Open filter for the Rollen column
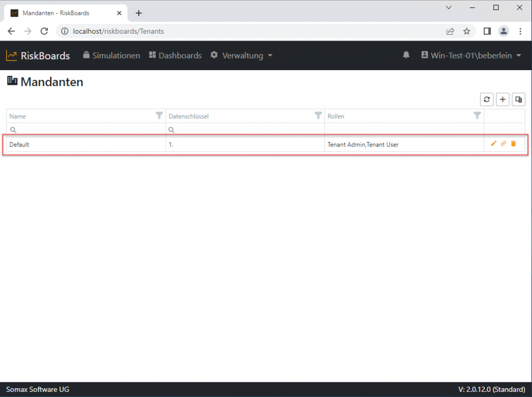532x397 pixels. coord(477,116)
